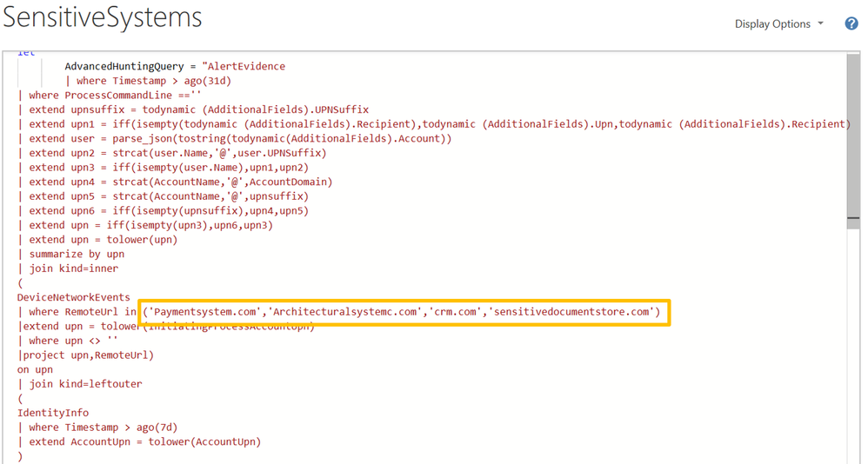
Task: Click the 'extend upn = iff(isempty(upn3)' line
Action: click(x=145, y=224)
